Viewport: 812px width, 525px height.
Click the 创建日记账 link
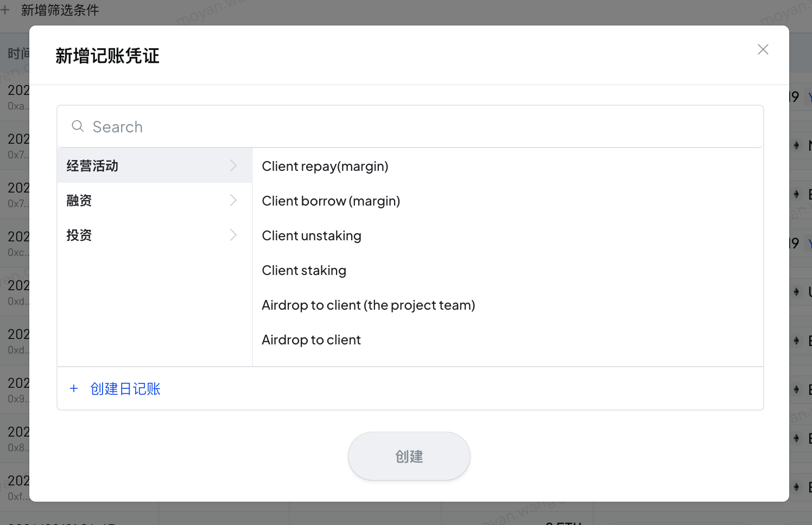(x=125, y=389)
